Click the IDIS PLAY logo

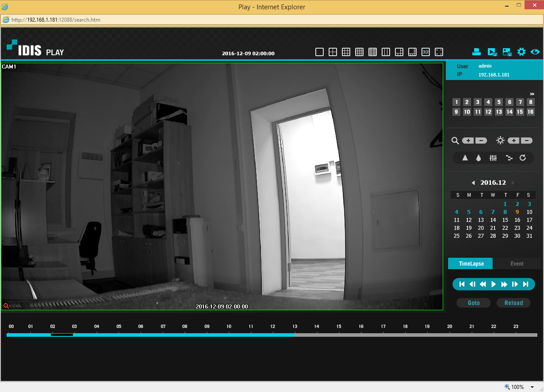pyautogui.click(x=35, y=48)
